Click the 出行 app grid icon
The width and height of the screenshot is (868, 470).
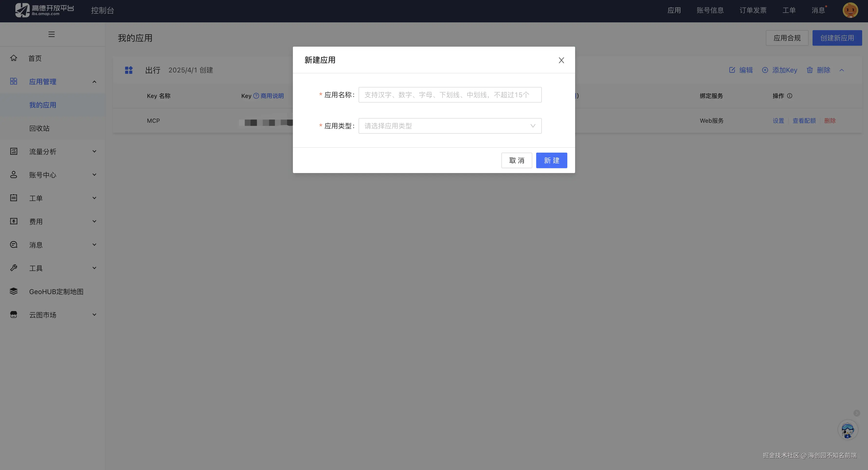pyautogui.click(x=129, y=70)
